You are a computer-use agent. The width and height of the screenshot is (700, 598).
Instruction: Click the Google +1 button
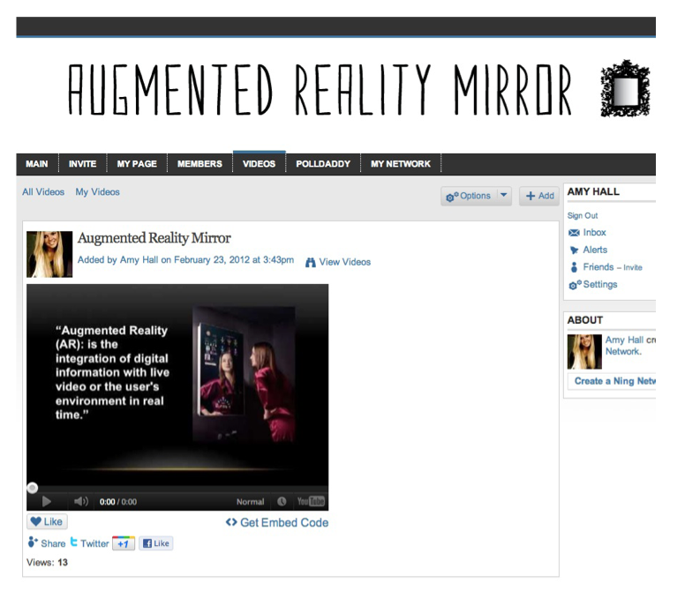click(124, 543)
